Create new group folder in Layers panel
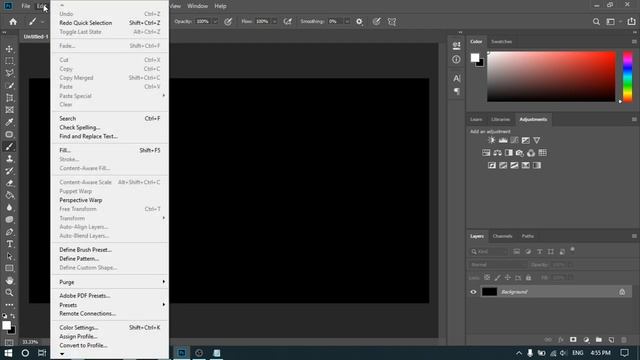Image resolution: width=640 pixels, height=360 pixels. pos(599,340)
